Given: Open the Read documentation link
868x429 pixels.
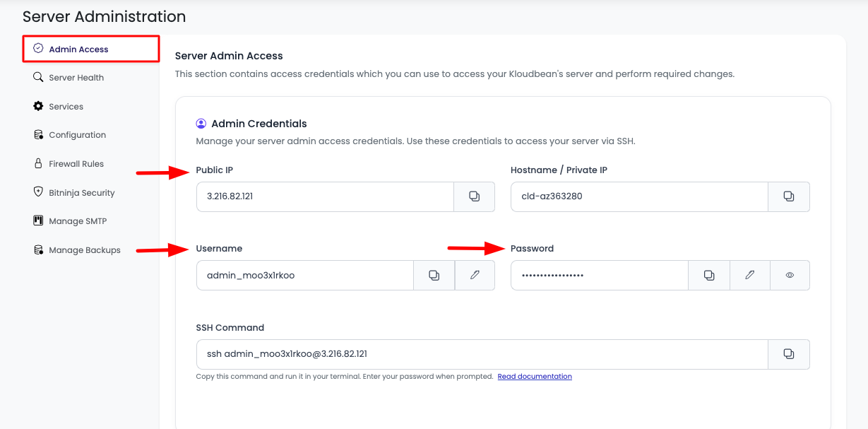Looking at the screenshot, I should pos(534,376).
